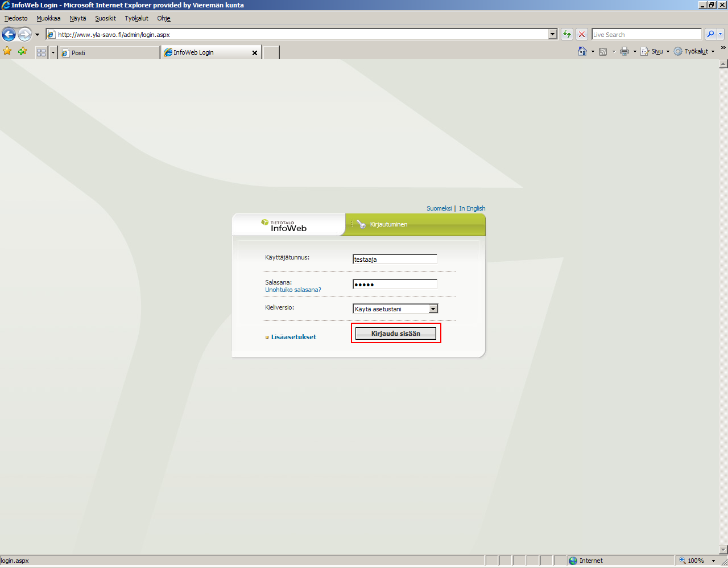Show more toolbar commands chevron

(723, 48)
